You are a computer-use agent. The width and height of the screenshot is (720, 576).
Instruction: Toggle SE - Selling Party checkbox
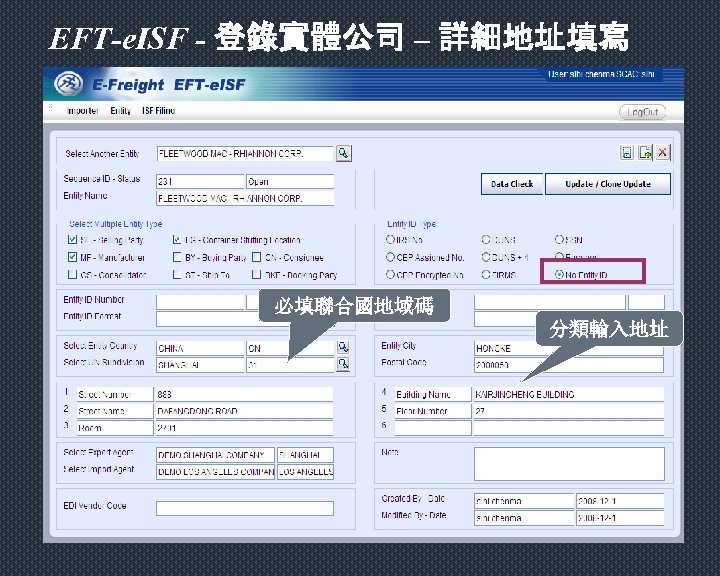(x=72, y=239)
